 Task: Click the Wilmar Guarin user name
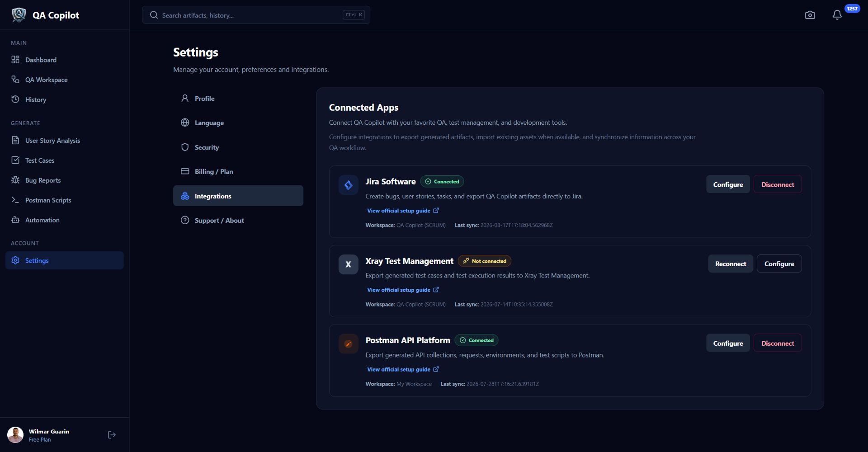[49, 431]
